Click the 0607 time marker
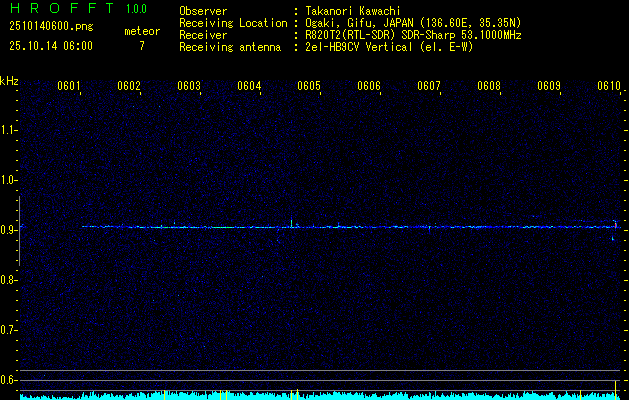The image size is (629, 400). click(x=429, y=86)
